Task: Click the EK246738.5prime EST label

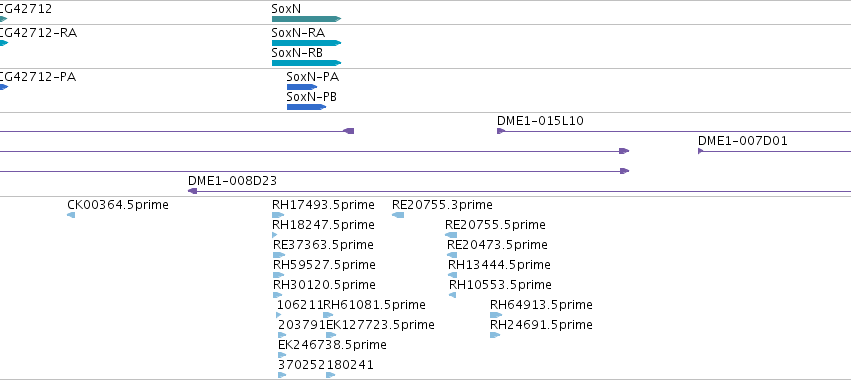Action: (332, 345)
